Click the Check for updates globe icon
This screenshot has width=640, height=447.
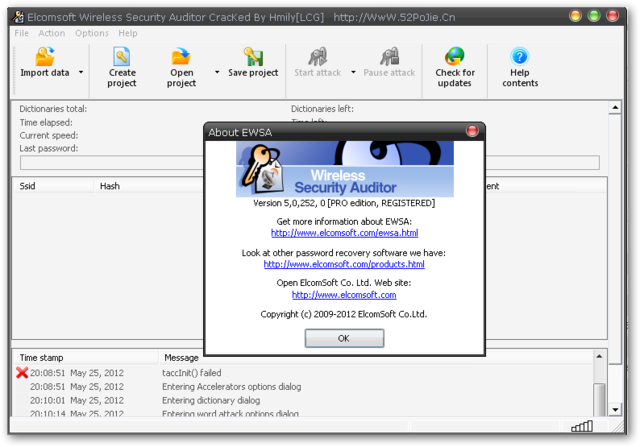pyautogui.click(x=455, y=56)
